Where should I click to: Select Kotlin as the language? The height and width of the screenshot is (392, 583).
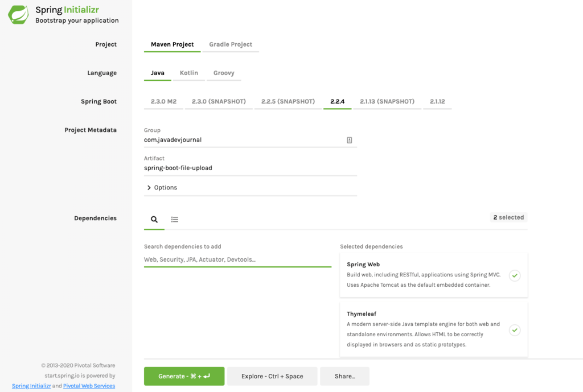tap(188, 73)
